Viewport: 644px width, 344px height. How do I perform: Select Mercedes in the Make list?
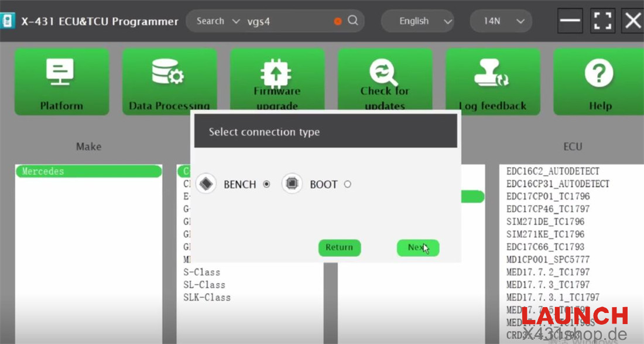tap(88, 172)
